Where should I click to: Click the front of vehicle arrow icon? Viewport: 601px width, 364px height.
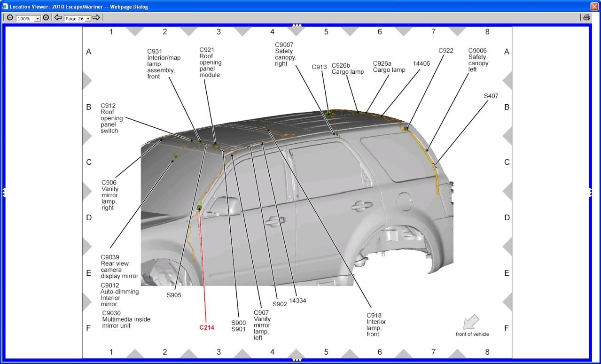click(x=471, y=322)
